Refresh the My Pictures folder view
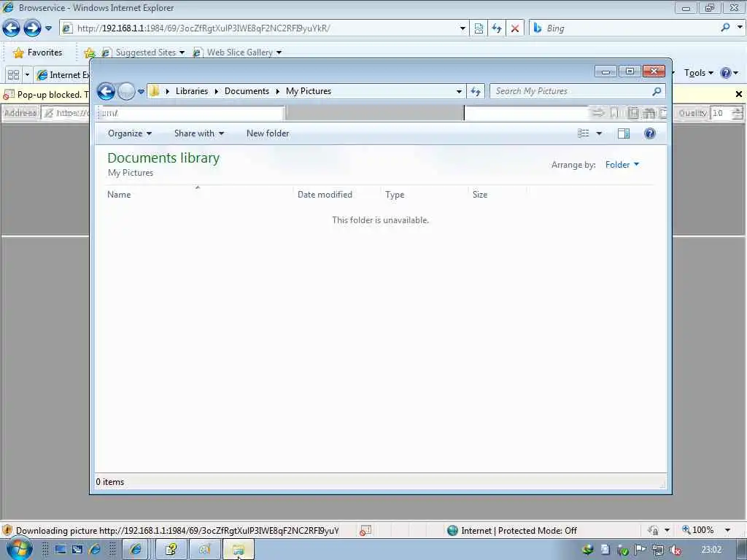Screen dimensions: 747x560 coord(476,91)
